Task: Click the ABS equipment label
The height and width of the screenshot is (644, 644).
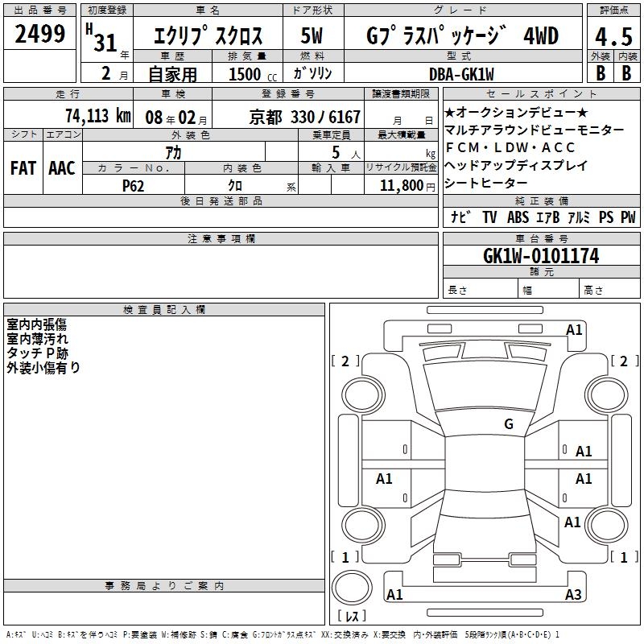Action: [x=518, y=217]
